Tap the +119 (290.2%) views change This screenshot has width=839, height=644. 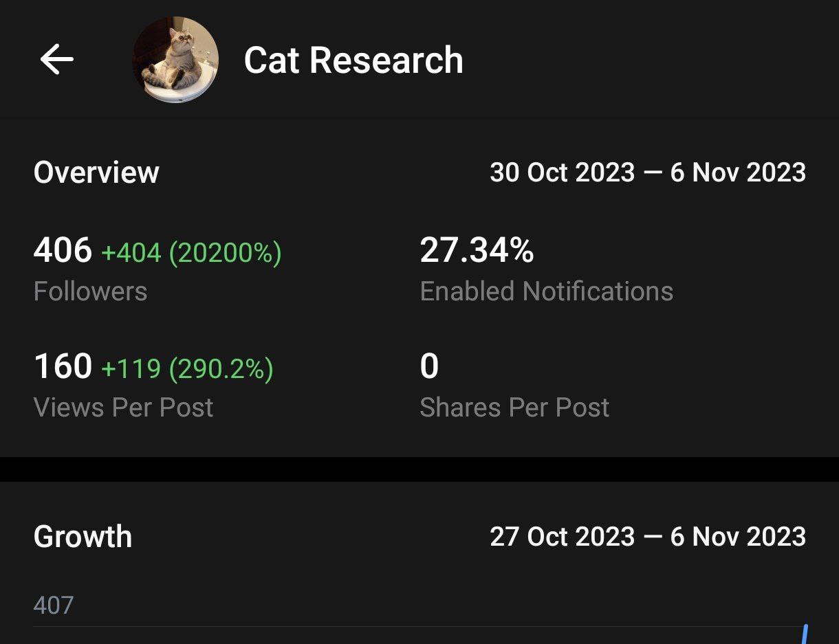pos(187,369)
